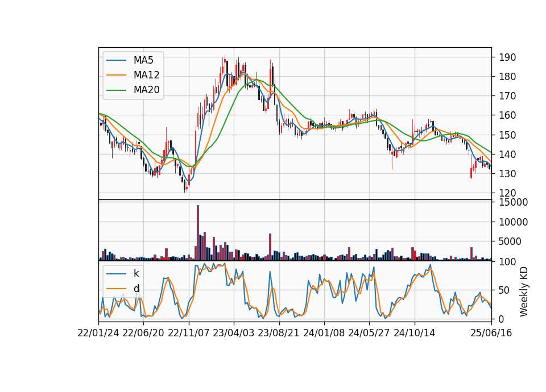Select the orange MA12 legend line sample
Image resolution: width=546 pixels, height=392 pixels.
(x=116, y=75)
